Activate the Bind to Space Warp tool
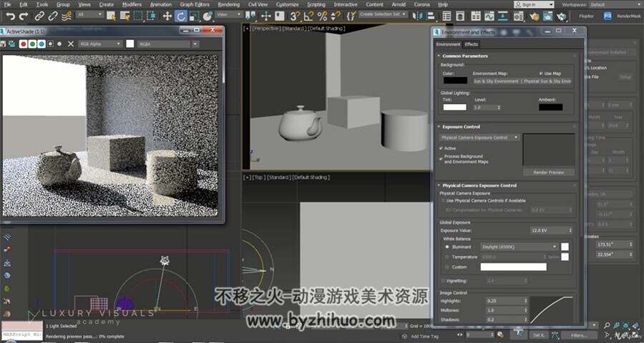Image resolution: width=644 pixels, height=343 pixels. (x=66, y=16)
